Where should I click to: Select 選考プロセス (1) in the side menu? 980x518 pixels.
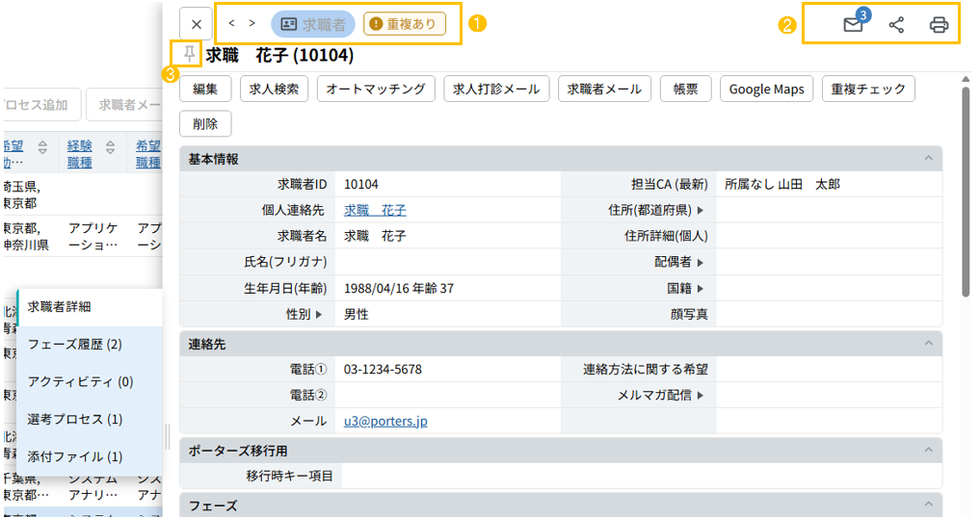(x=75, y=419)
